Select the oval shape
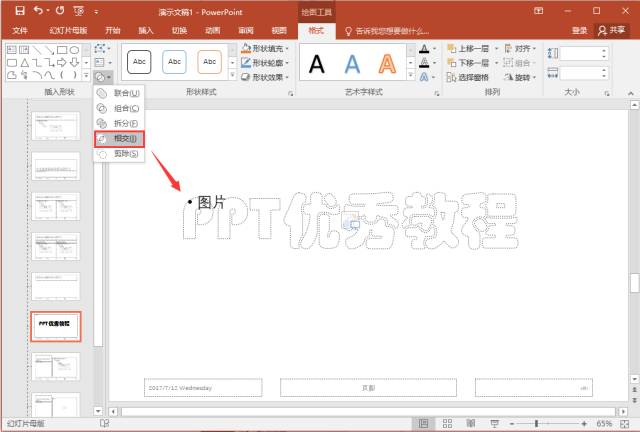Image resolution: width=640 pixels, height=432 pixels. pos(74,50)
